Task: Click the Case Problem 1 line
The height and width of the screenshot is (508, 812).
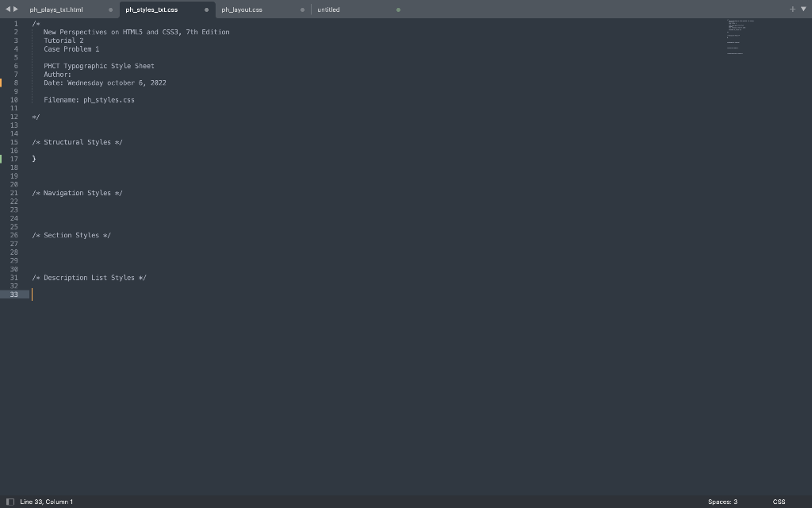Action: tap(71, 49)
